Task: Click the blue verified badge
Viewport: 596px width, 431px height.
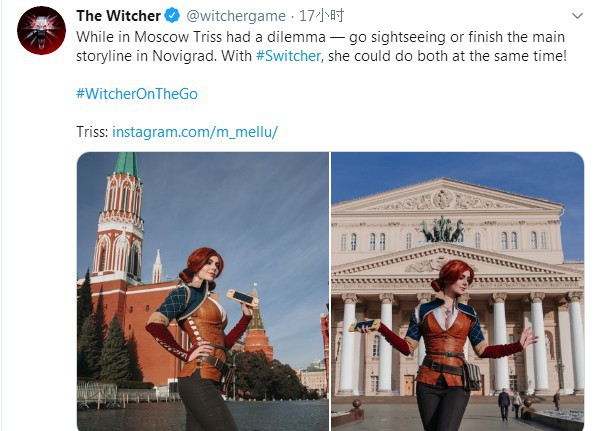Action: (172, 16)
